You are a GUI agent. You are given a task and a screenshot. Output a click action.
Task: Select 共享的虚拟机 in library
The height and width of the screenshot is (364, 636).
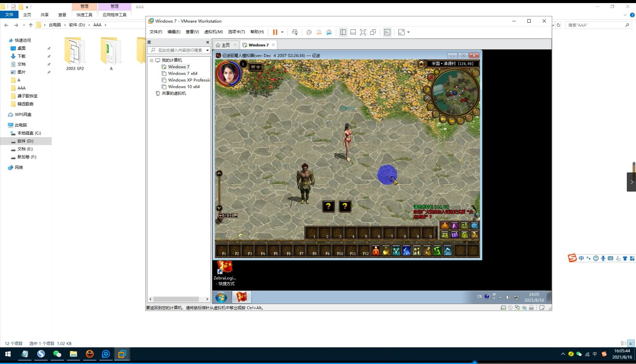point(174,93)
